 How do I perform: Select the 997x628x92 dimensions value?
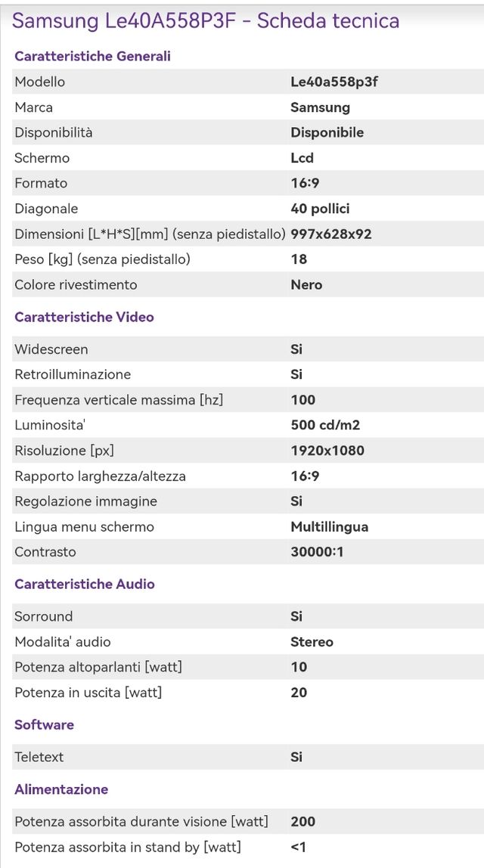(331, 234)
